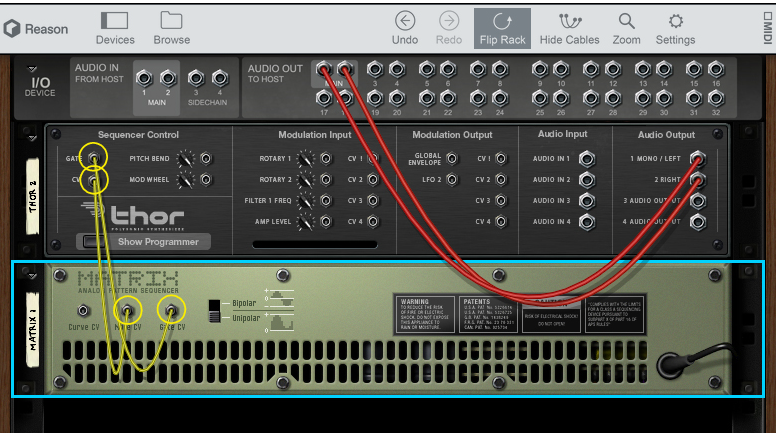777x433 pixels.
Task: Click Audio Out jack 3
Action: (375, 69)
